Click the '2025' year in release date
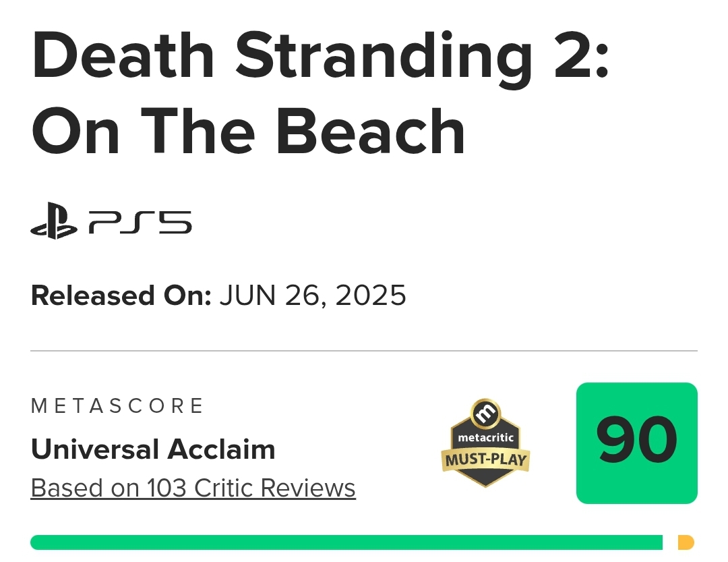 pos(371,296)
